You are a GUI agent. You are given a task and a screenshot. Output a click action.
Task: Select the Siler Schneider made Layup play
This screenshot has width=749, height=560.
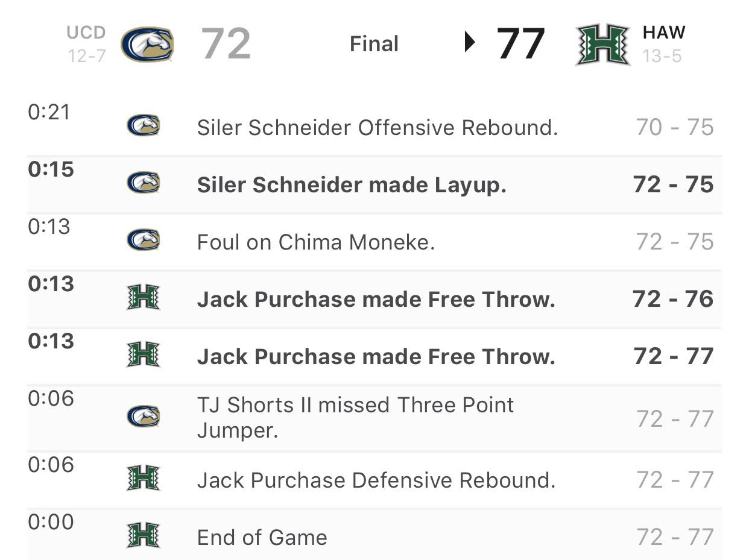pos(374,184)
